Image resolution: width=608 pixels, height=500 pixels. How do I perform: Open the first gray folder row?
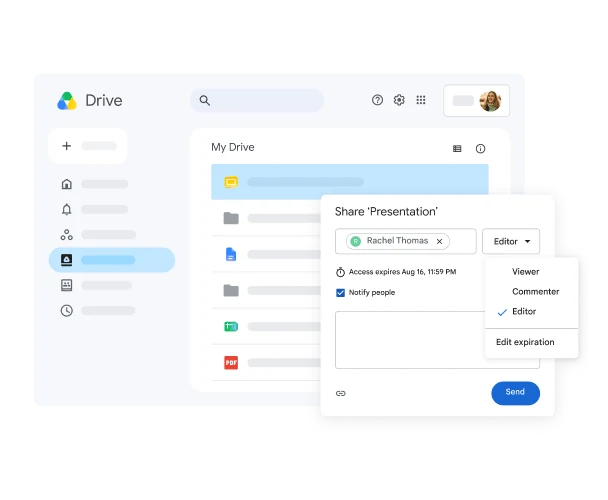[266, 218]
